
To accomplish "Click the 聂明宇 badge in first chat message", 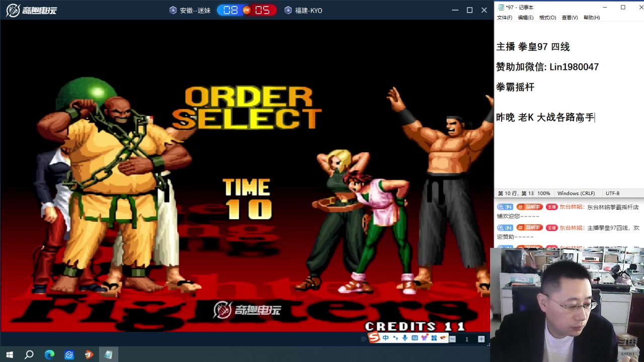I will [x=529, y=207].
